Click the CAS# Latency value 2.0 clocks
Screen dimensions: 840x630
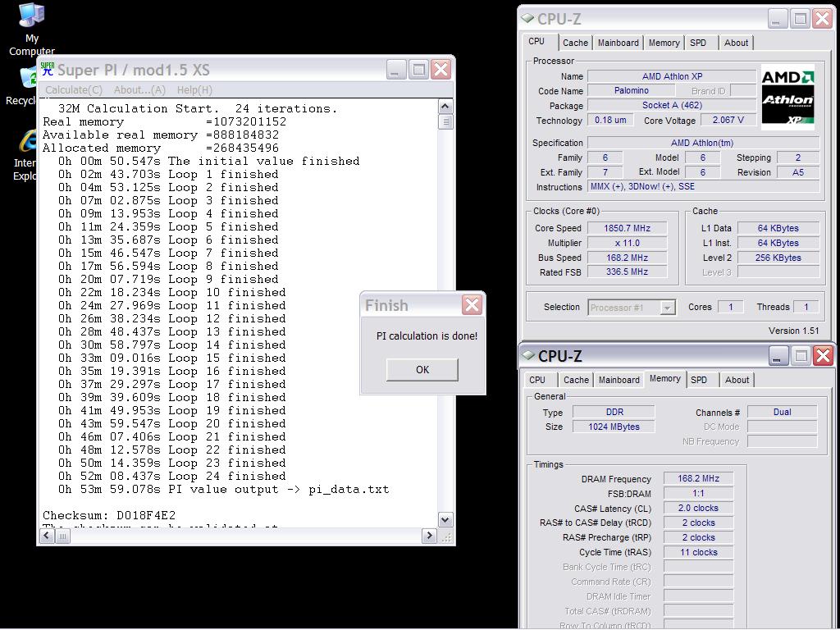pos(699,508)
